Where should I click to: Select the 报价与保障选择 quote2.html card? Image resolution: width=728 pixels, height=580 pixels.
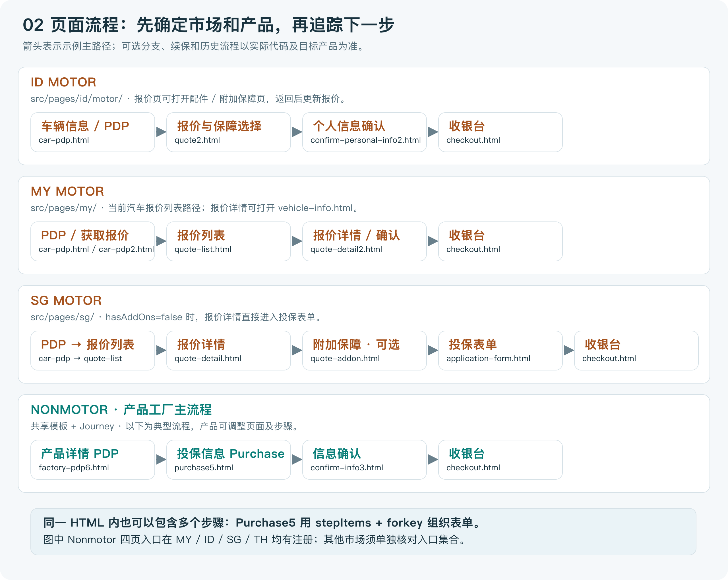(x=229, y=132)
